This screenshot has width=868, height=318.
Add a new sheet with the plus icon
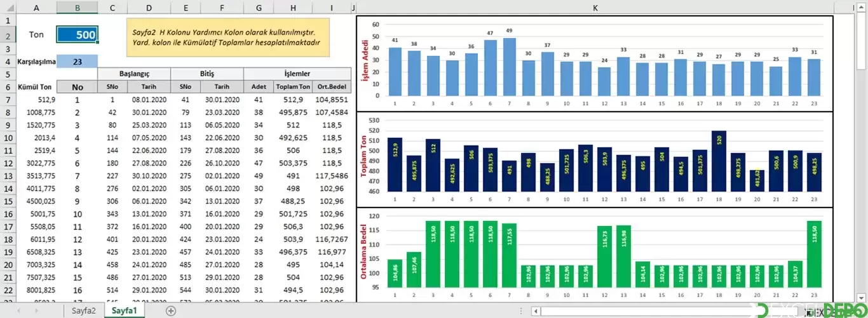(x=170, y=310)
